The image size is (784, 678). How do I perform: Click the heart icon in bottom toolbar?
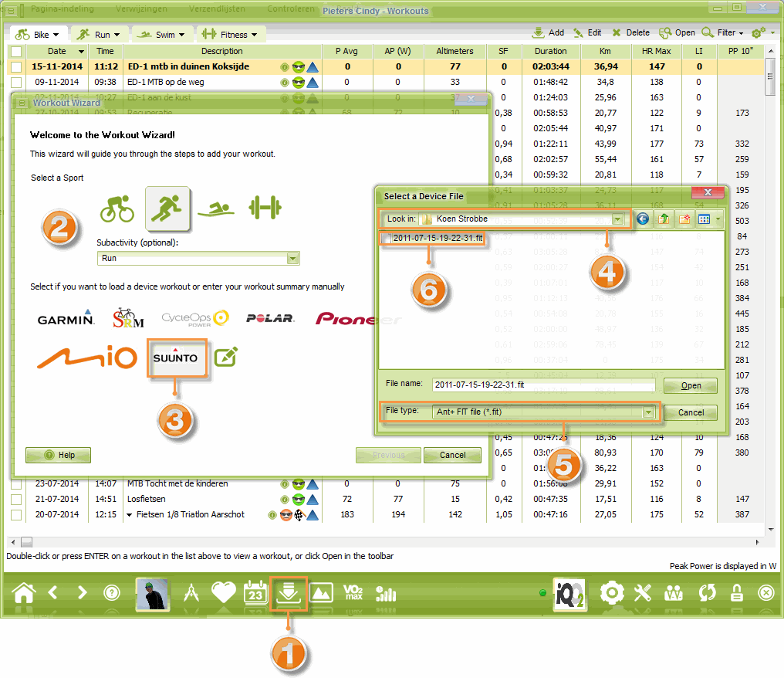(x=223, y=593)
